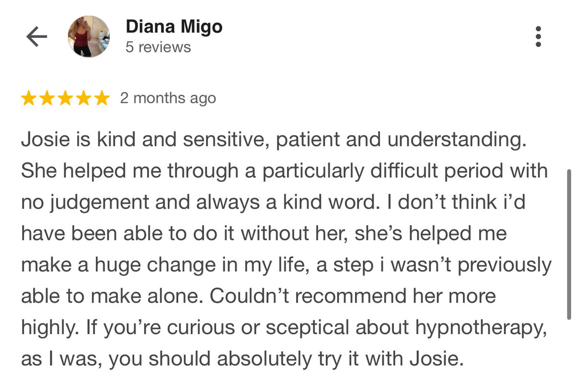Open the three-dot more options menu
The image size is (575, 392).
click(x=538, y=36)
